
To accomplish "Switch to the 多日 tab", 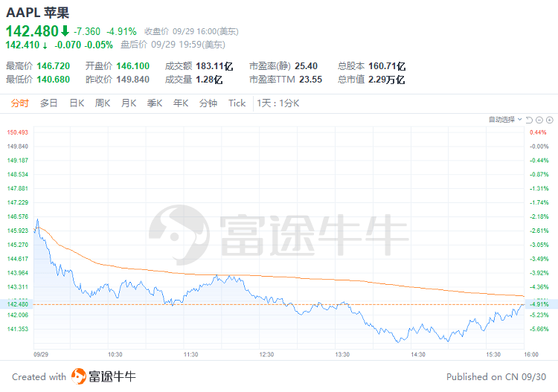I will coord(49,103).
